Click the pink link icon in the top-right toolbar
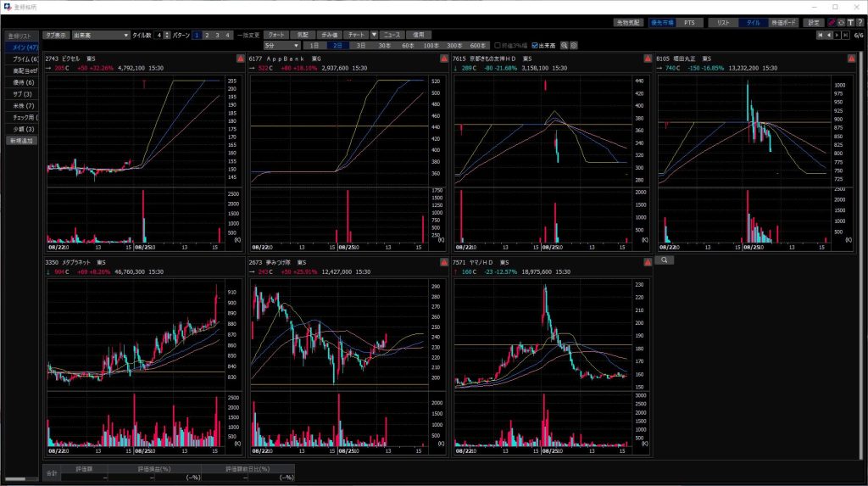The height and width of the screenshot is (486, 868). pos(832,23)
